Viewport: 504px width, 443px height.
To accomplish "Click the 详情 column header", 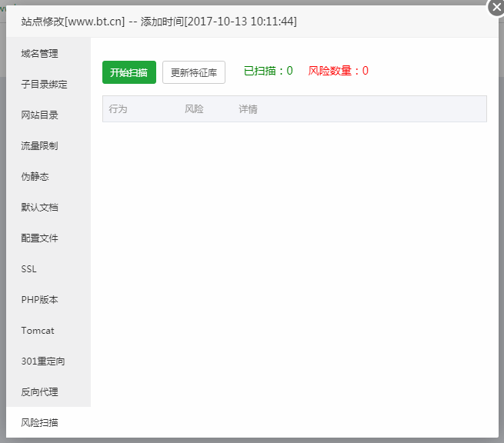I will pyautogui.click(x=248, y=109).
